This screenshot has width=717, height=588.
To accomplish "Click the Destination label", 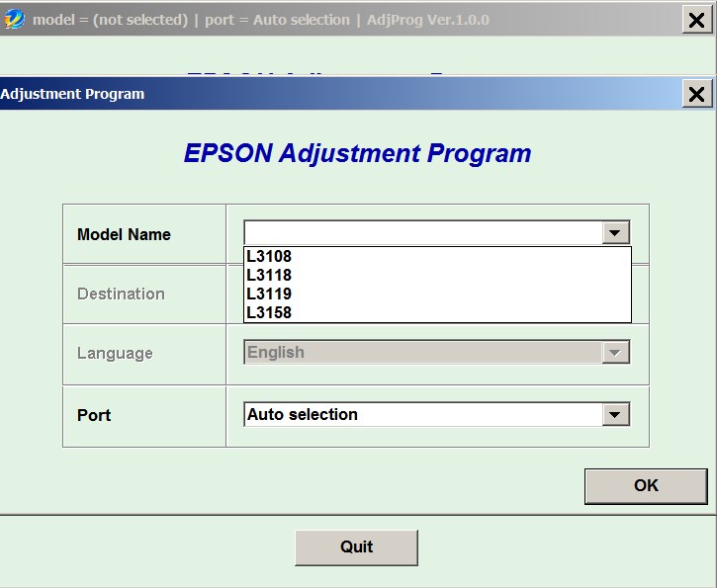I will [x=121, y=294].
